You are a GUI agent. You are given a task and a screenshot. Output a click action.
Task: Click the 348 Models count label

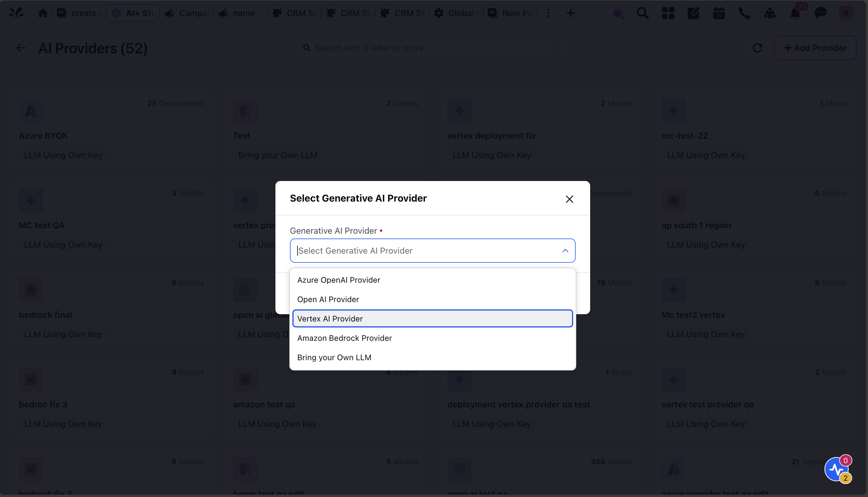point(611,462)
